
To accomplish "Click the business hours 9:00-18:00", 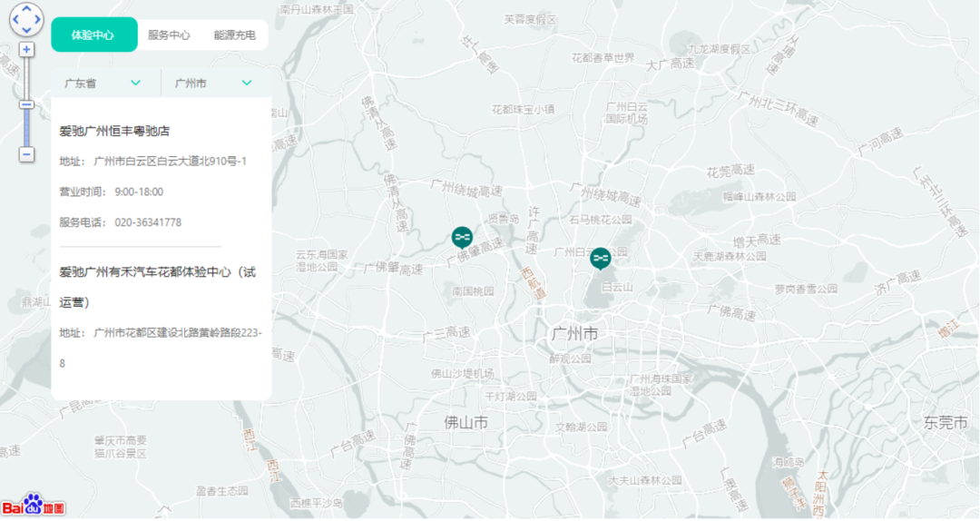I will click(x=139, y=192).
